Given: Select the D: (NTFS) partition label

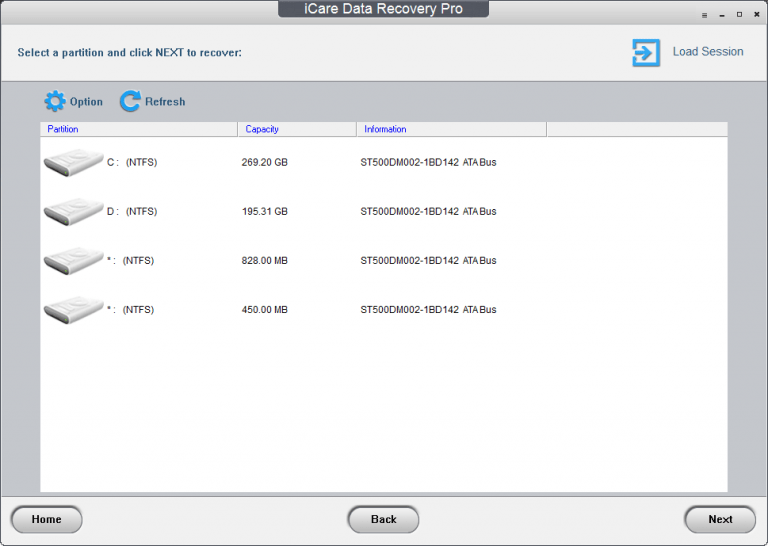Looking at the screenshot, I should 132,211.
